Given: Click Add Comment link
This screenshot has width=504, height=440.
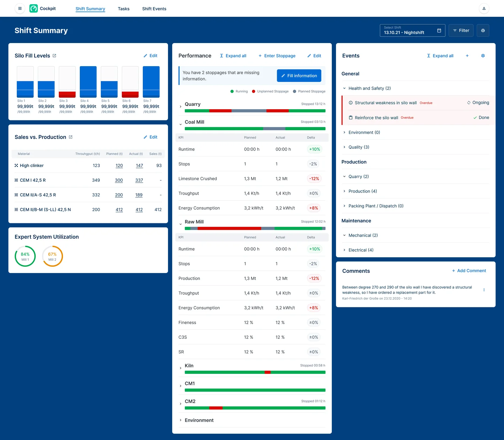Looking at the screenshot, I should (469, 271).
